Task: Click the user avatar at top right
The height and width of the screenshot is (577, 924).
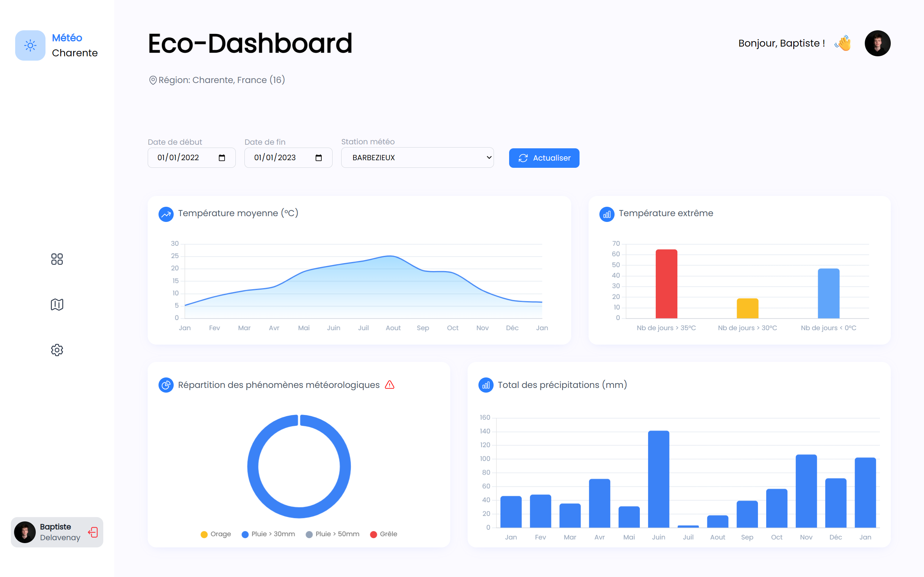Action: click(877, 43)
